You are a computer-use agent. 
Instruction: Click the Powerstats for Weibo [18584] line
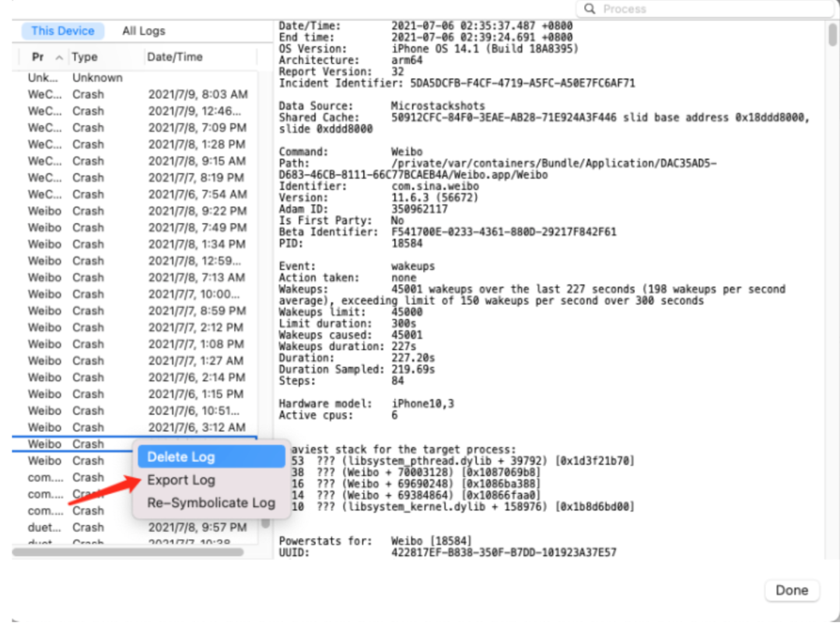[375, 541]
